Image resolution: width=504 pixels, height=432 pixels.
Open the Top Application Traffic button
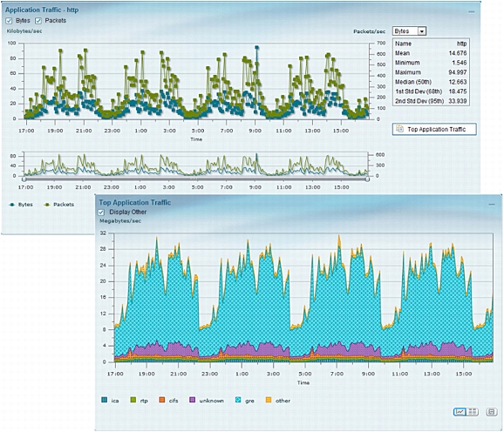[434, 130]
